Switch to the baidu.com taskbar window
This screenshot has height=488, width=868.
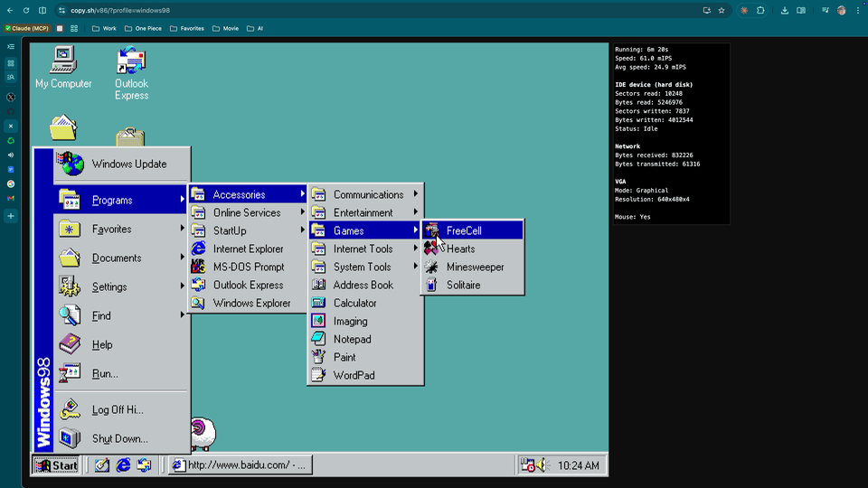pos(241,465)
